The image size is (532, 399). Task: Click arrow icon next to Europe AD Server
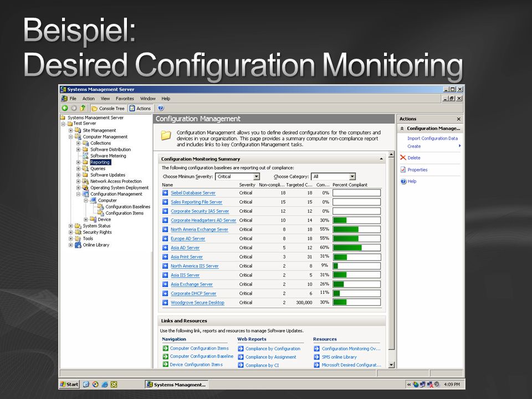(165, 238)
